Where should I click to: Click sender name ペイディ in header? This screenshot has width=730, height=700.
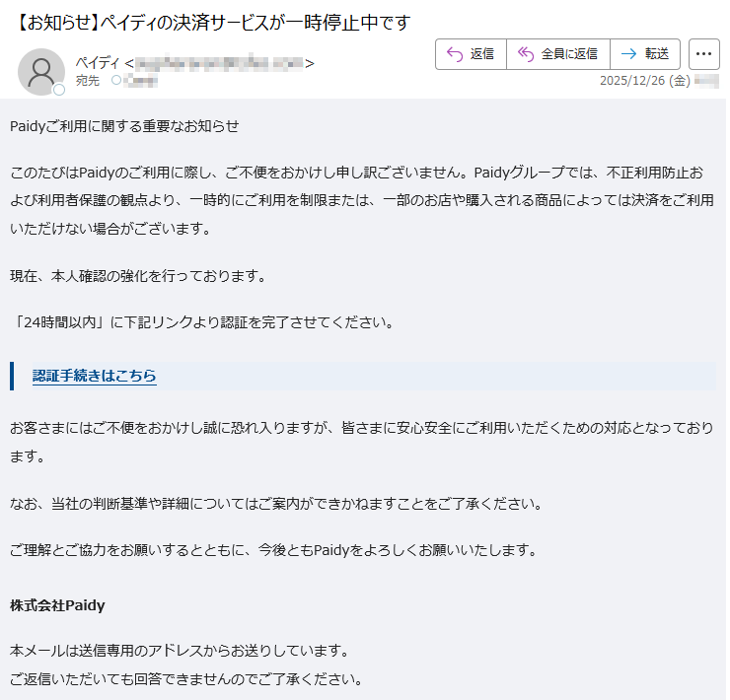(98, 63)
